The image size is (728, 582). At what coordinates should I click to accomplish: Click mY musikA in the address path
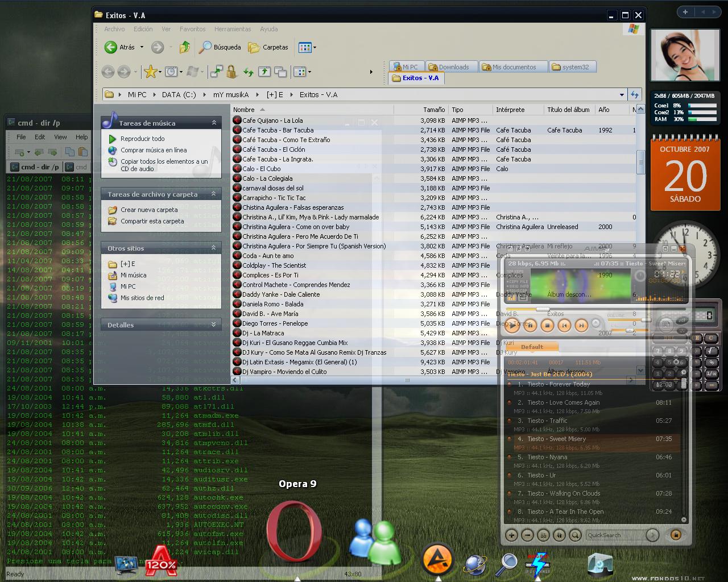point(230,95)
